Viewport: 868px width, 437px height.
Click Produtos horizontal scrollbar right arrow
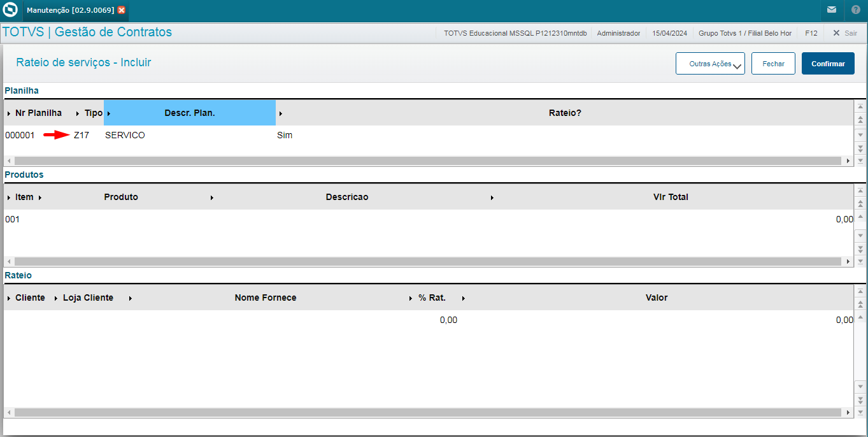click(848, 262)
